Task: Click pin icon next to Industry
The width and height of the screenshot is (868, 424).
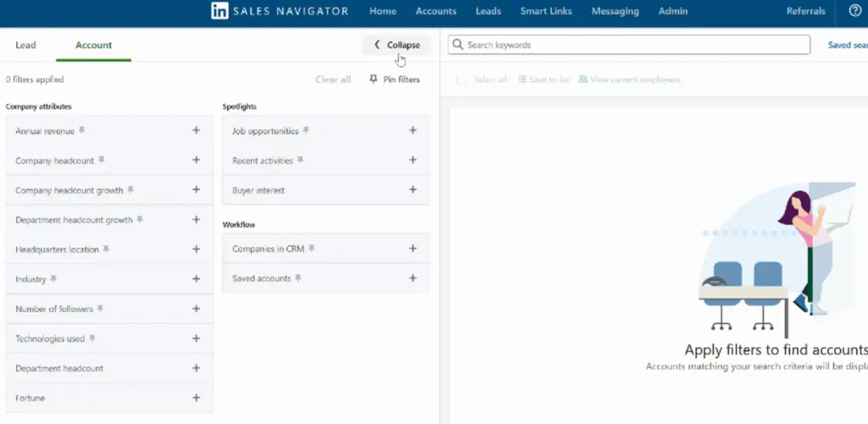Action: 53,279
